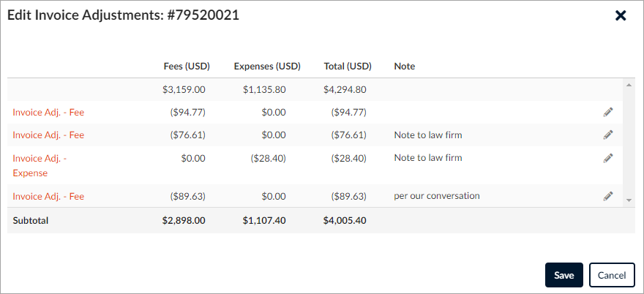
Task: Edit the ($94.77) fee adjustment via pencil icon
Action: click(608, 112)
